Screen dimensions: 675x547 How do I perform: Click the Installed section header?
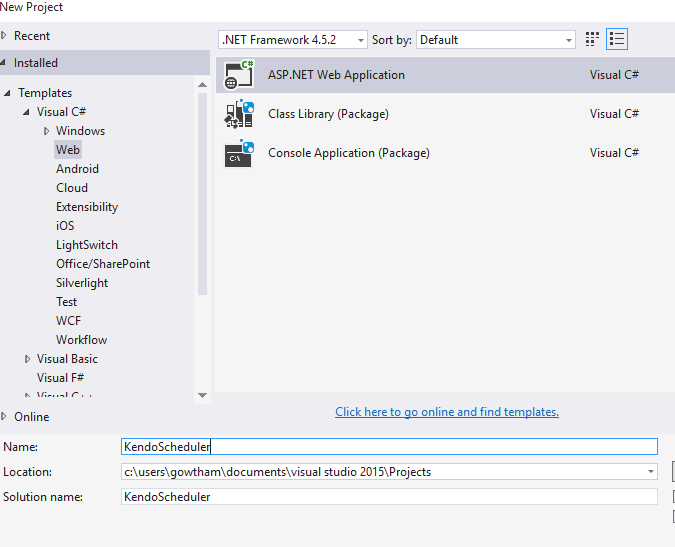tap(105, 63)
